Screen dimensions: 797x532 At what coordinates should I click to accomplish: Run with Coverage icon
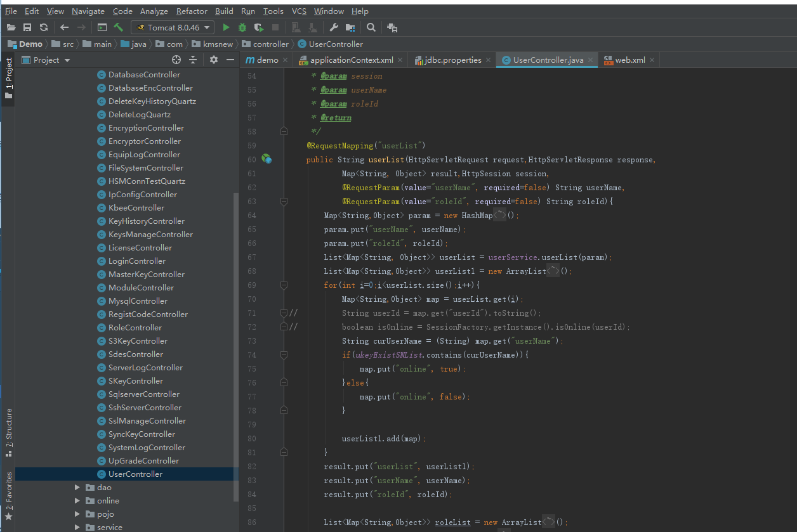258,27
